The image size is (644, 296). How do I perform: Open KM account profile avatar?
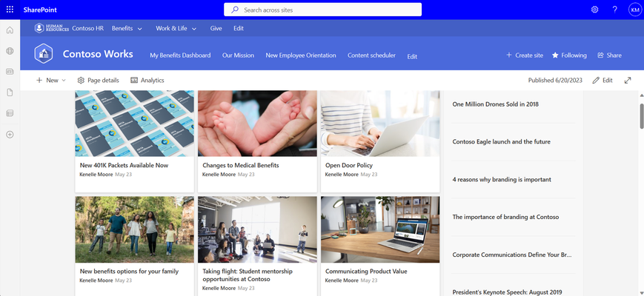click(634, 10)
